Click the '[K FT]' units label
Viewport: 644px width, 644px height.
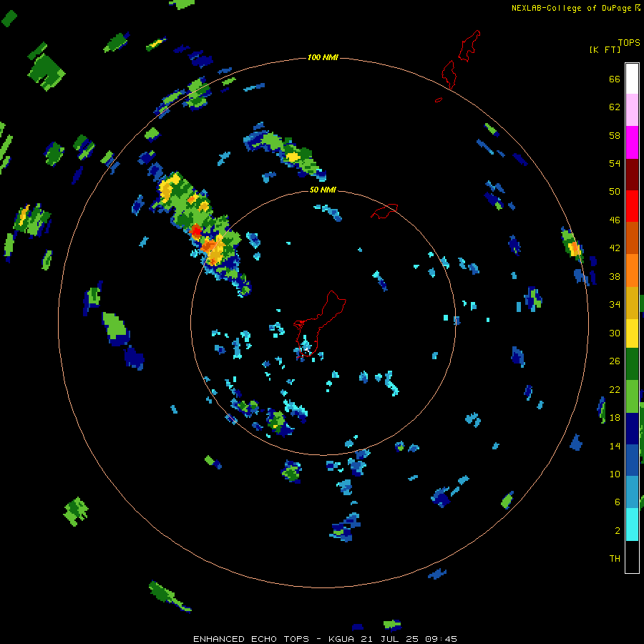(x=605, y=49)
